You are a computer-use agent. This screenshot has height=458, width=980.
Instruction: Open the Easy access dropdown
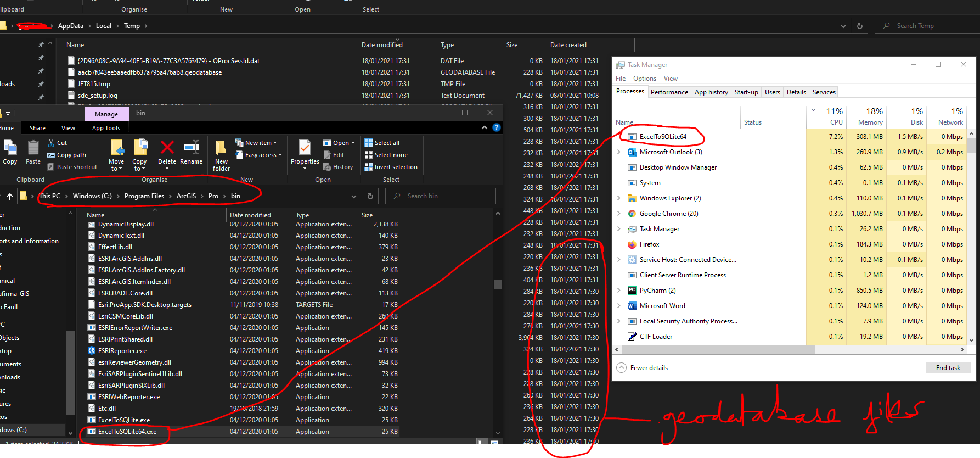click(259, 155)
